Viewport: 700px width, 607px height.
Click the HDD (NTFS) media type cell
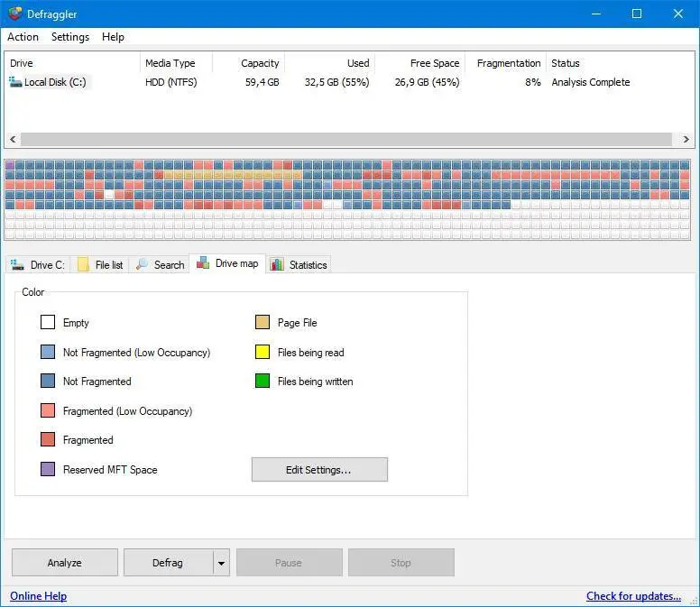[171, 82]
